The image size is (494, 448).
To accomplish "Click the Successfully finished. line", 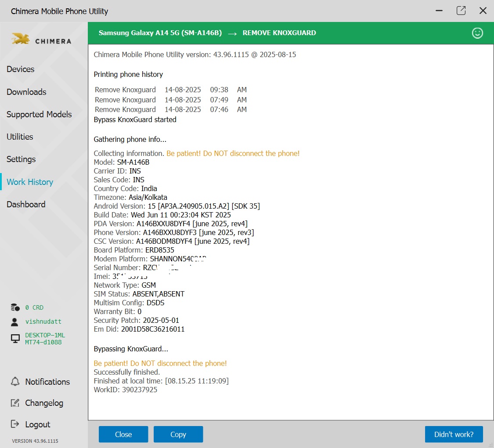I will [x=126, y=372].
